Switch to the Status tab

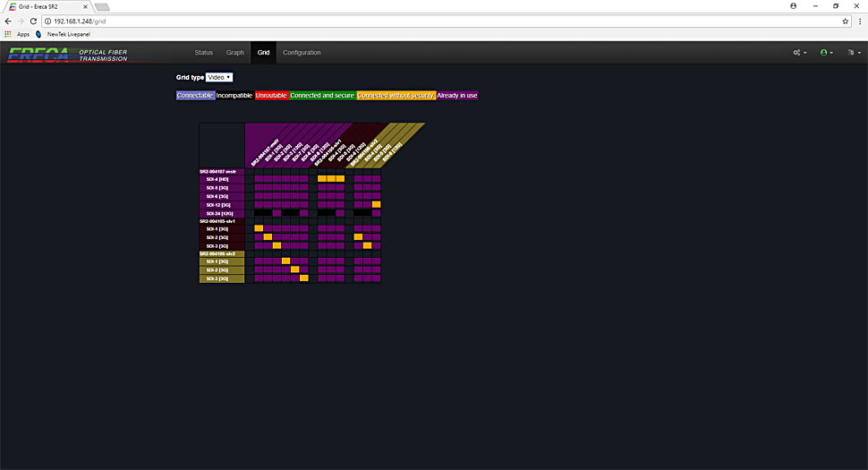(203, 53)
